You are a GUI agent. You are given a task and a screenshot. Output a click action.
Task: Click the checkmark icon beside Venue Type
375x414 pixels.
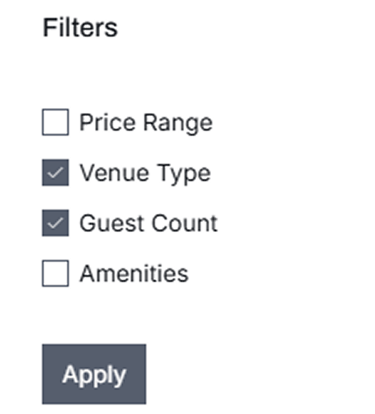point(55,172)
